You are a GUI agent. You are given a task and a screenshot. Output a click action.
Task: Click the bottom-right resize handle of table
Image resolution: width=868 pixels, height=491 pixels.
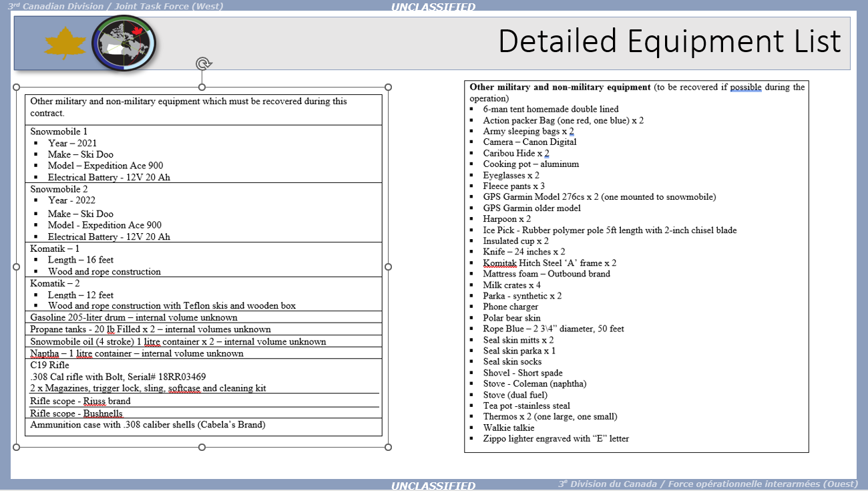click(388, 446)
